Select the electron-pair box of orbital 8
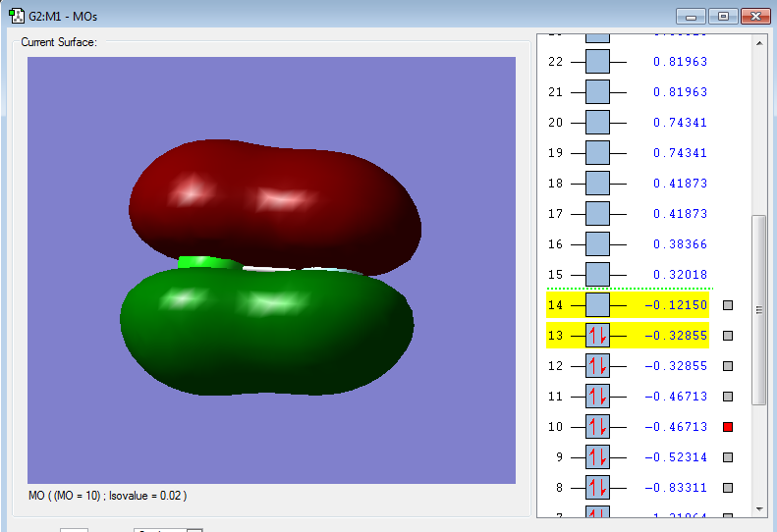The height and width of the screenshot is (532, 777). point(597,488)
